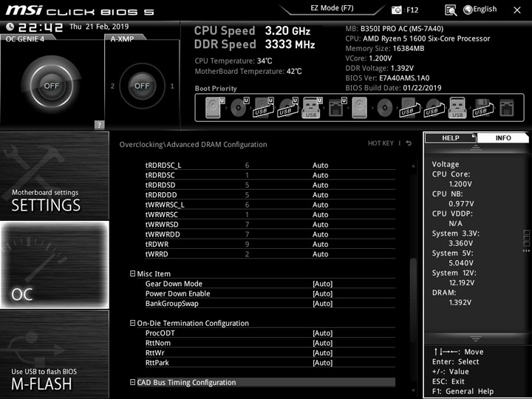Open the RttNom [Auto] dropdown
The image size is (532, 399).
pos(322,343)
